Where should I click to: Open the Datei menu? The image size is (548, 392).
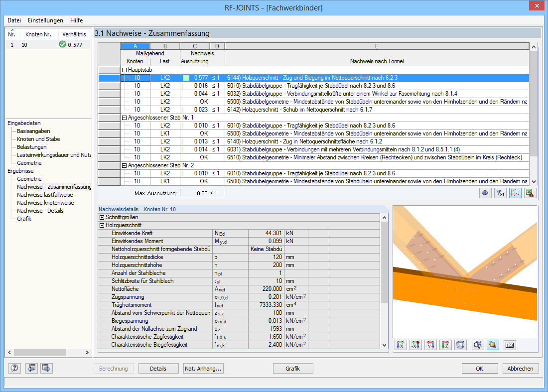[14, 20]
